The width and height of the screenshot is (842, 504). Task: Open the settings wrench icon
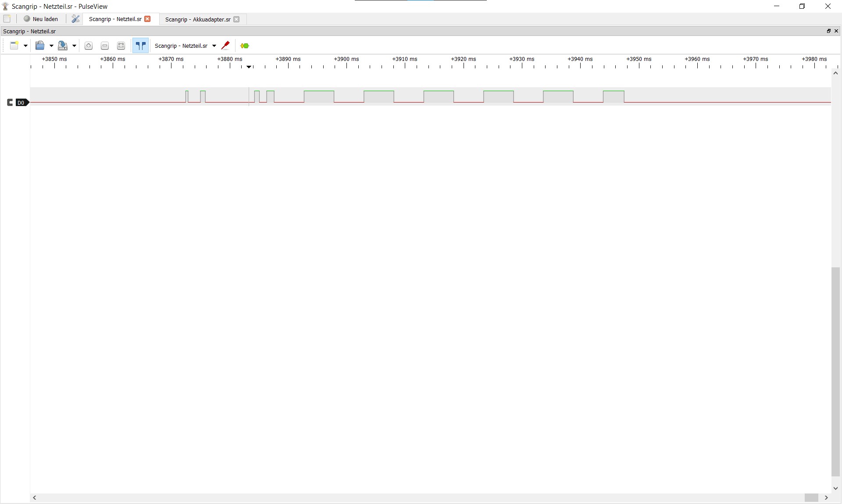pyautogui.click(x=75, y=19)
